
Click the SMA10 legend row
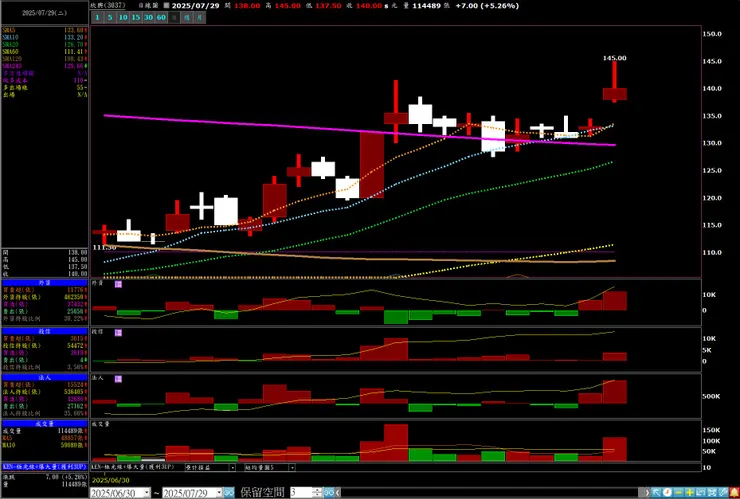44,37
